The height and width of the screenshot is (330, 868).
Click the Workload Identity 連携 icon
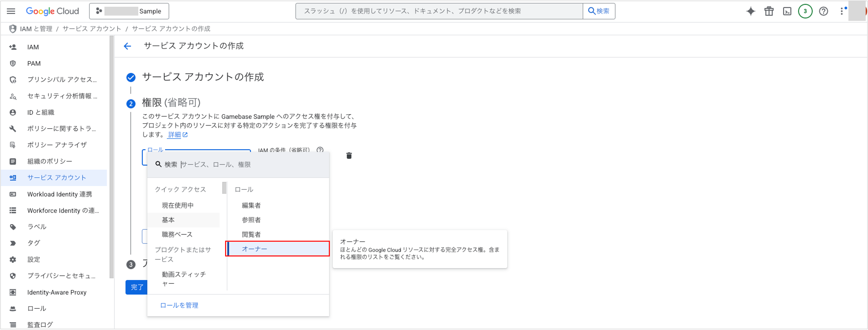13,194
